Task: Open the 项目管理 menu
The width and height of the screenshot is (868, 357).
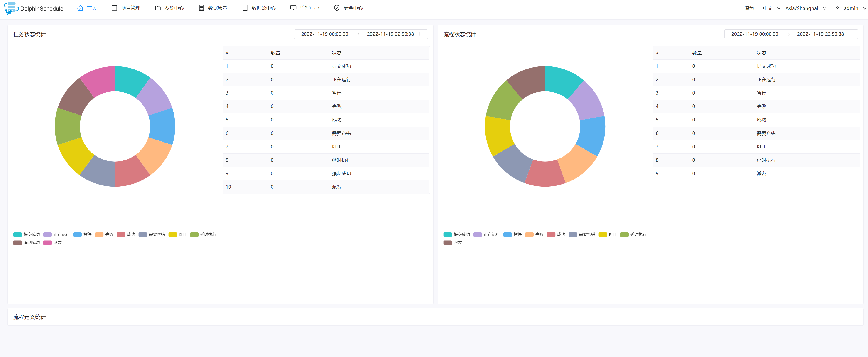Action: click(x=130, y=8)
